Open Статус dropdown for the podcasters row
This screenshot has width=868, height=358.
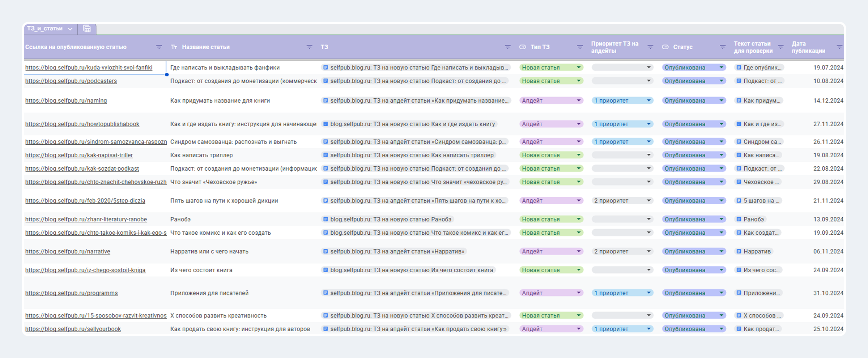click(721, 81)
